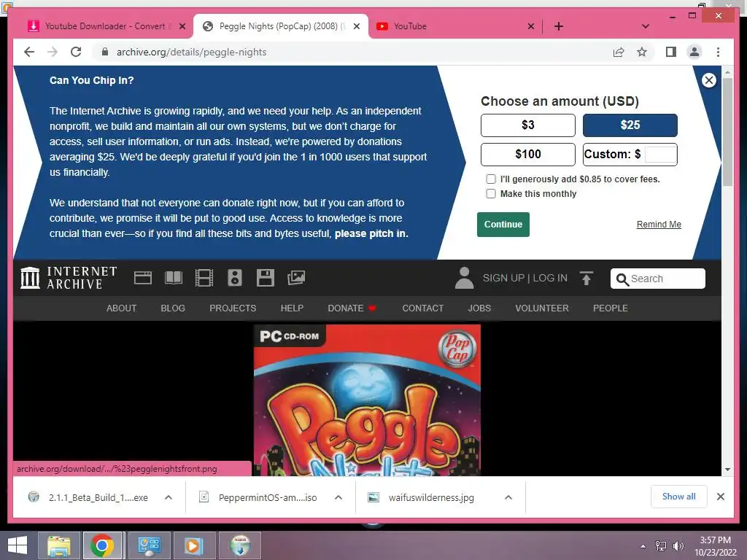Open the PEOPLE menu item
The image size is (747, 560).
click(x=611, y=308)
